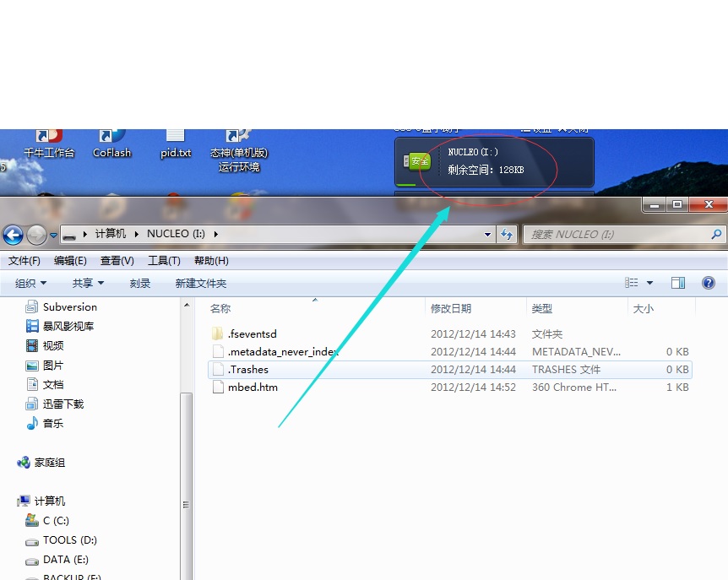This screenshot has width=728, height=580.
Task: Open the 工具(T) menu
Action: (164, 261)
